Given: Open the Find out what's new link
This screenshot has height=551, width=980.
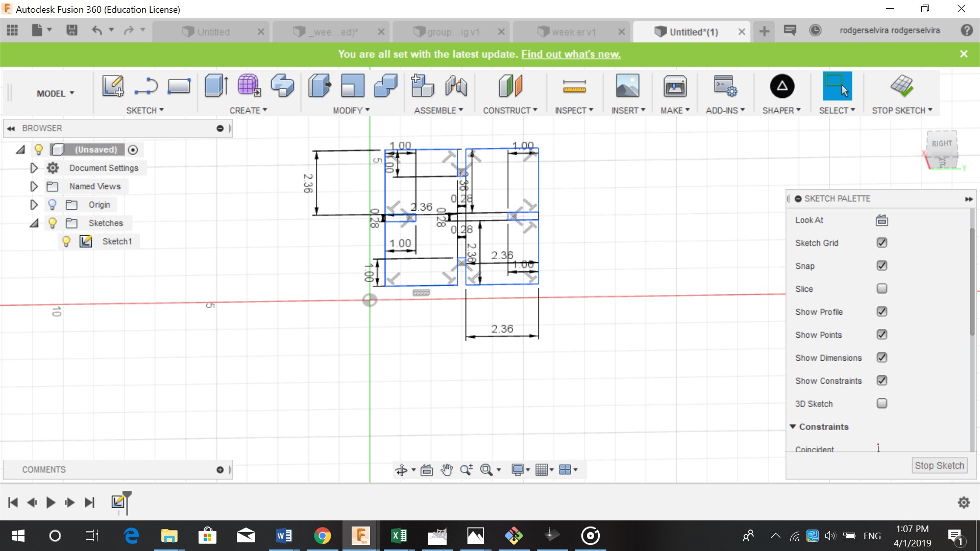Looking at the screenshot, I should (x=571, y=54).
